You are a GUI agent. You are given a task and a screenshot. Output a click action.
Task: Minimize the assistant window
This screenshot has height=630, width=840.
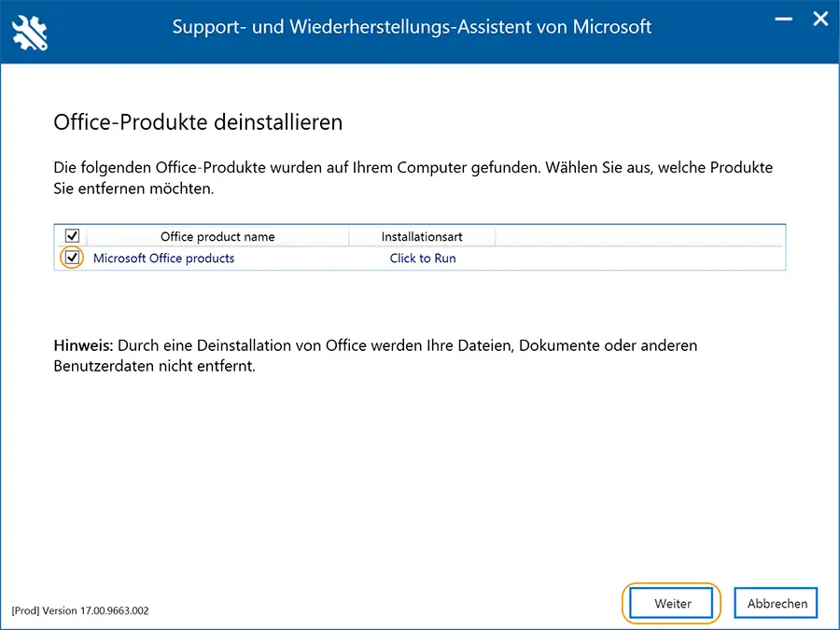(783, 20)
